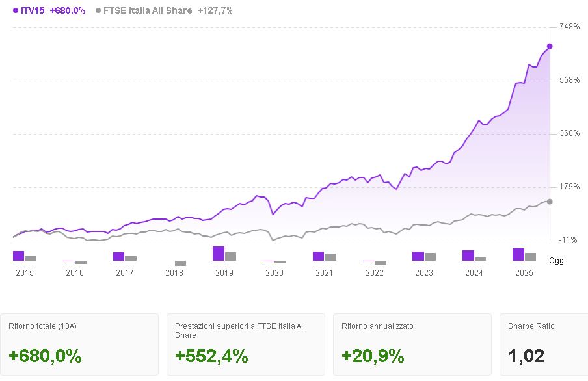Select the 2023 year label

coord(424,273)
